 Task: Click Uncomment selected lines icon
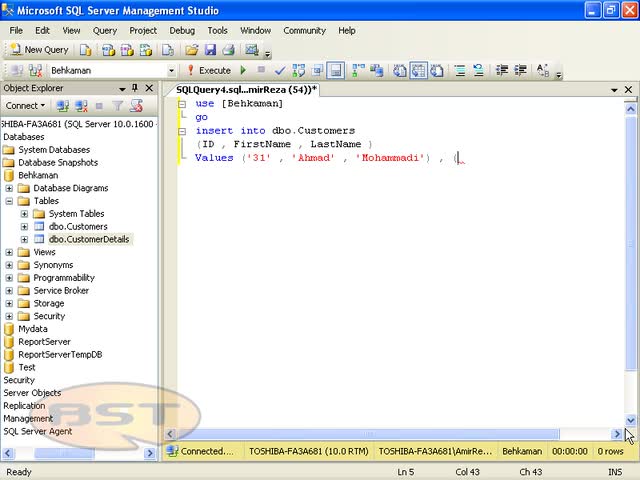click(478, 71)
